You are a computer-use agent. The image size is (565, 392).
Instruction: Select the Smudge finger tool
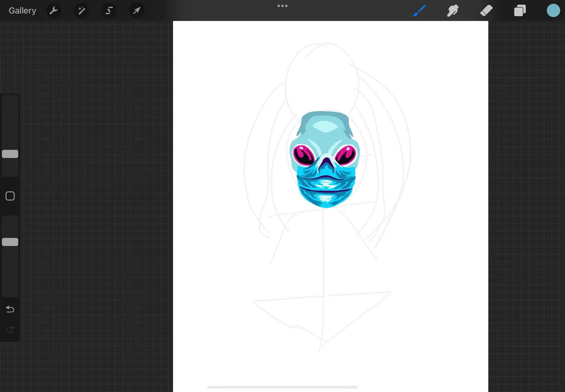(x=453, y=11)
